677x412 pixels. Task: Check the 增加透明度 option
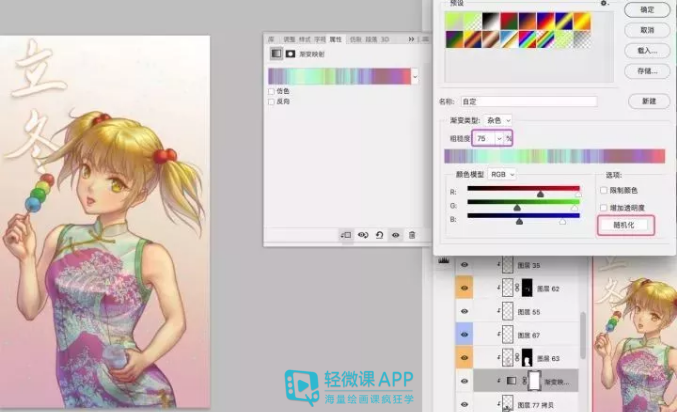pyautogui.click(x=604, y=208)
